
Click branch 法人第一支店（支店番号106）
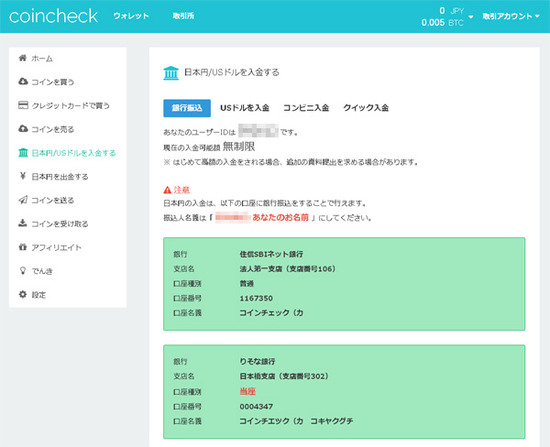[x=288, y=269]
